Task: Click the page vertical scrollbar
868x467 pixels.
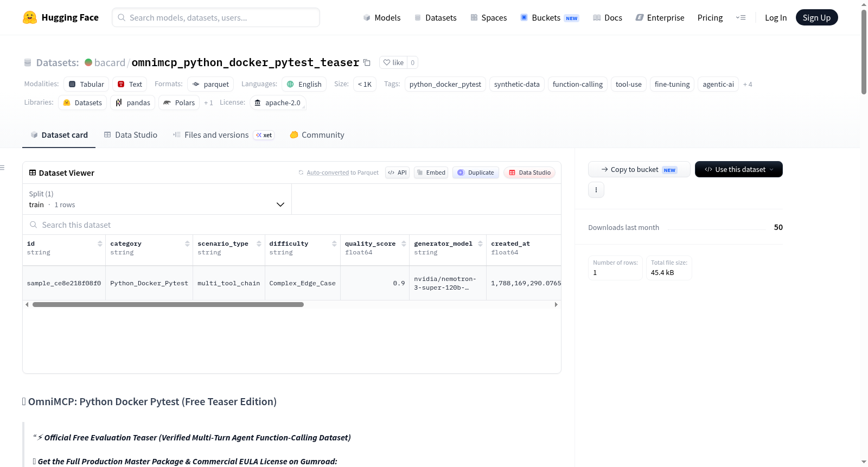Action: [864, 52]
